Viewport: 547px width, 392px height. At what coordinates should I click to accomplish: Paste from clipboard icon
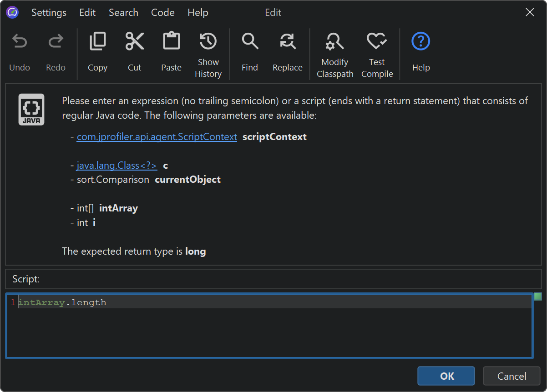tap(171, 42)
